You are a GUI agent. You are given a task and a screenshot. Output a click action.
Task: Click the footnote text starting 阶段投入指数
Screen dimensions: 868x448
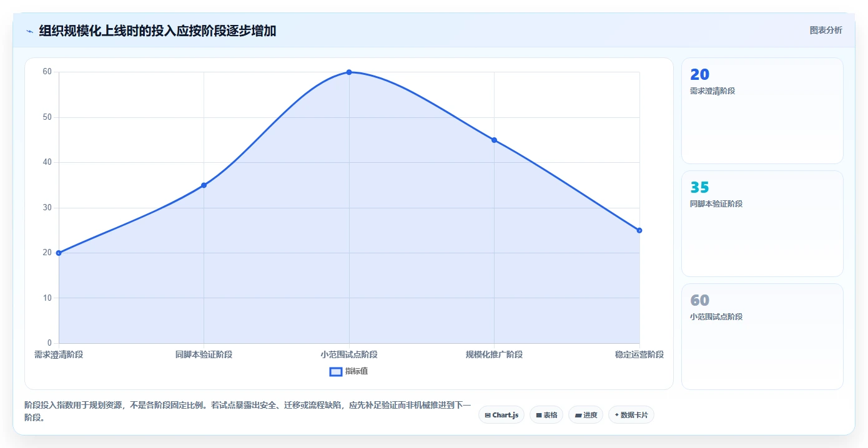[x=247, y=412]
